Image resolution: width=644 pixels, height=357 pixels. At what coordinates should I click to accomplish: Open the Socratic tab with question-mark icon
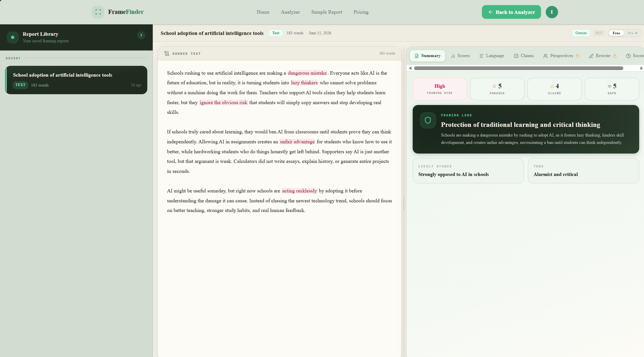coord(635,56)
